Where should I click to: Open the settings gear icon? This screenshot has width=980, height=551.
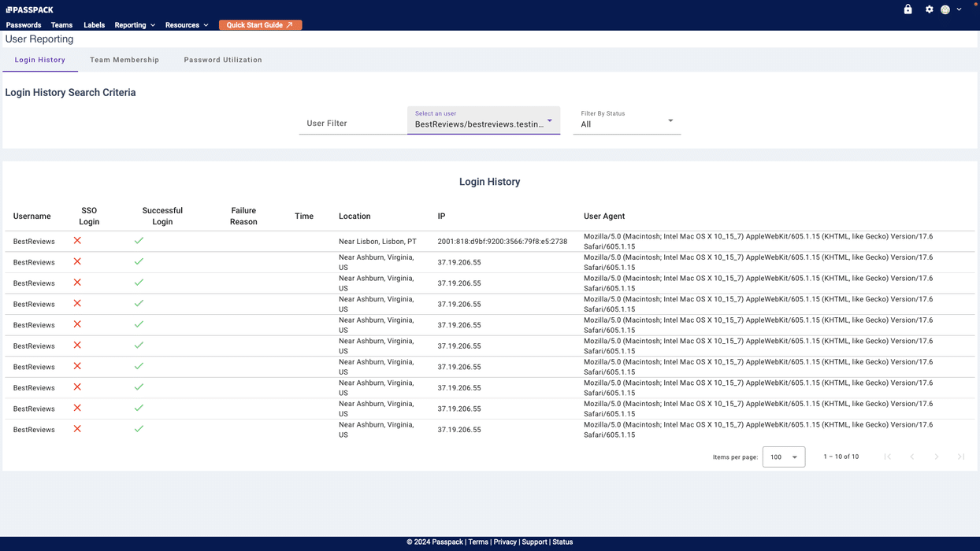[930, 9]
